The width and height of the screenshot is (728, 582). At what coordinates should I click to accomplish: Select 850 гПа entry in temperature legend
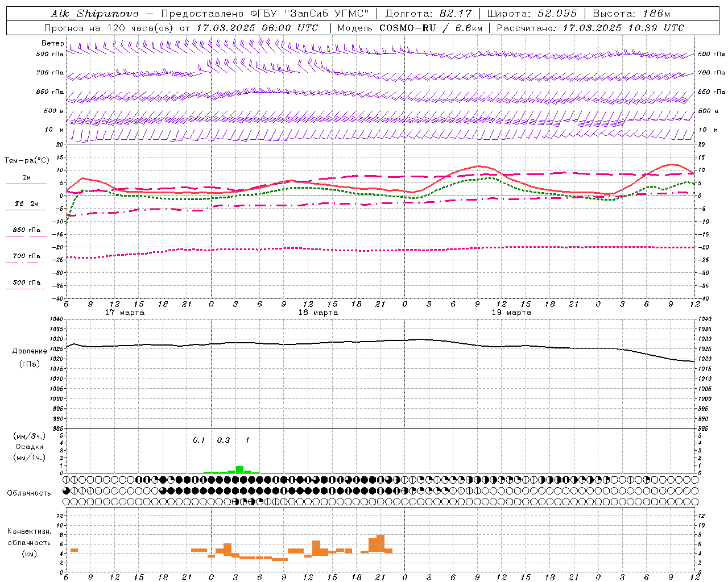[27, 231]
